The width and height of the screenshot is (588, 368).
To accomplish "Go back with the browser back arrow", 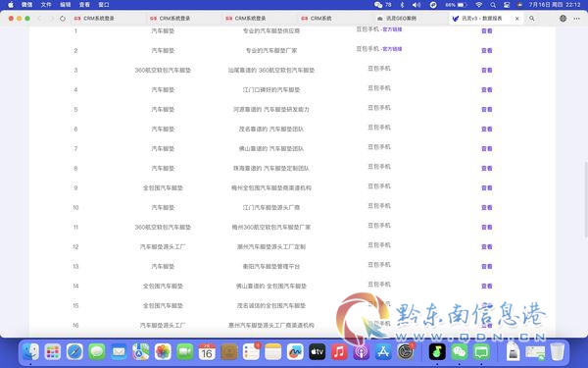I will [x=40, y=19].
